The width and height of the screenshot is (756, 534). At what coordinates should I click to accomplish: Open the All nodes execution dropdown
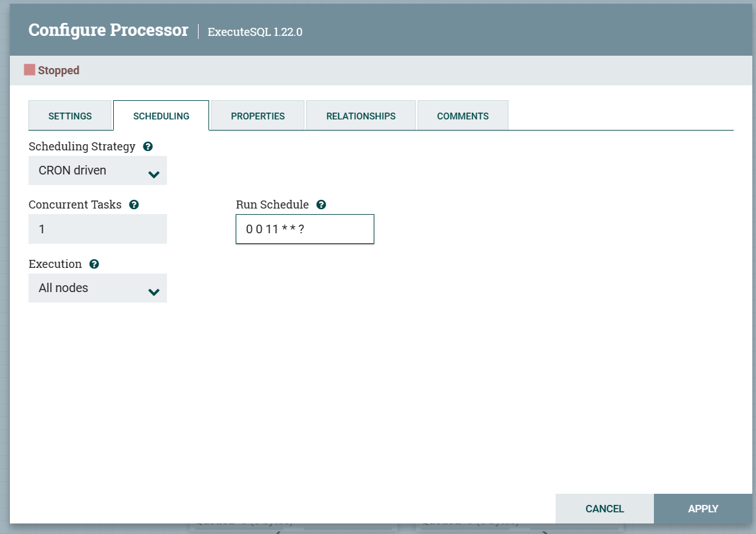[98, 288]
